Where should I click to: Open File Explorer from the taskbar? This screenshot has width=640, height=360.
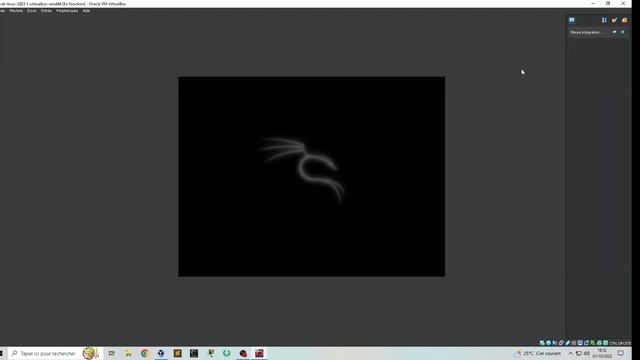pyautogui.click(x=128, y=353)
